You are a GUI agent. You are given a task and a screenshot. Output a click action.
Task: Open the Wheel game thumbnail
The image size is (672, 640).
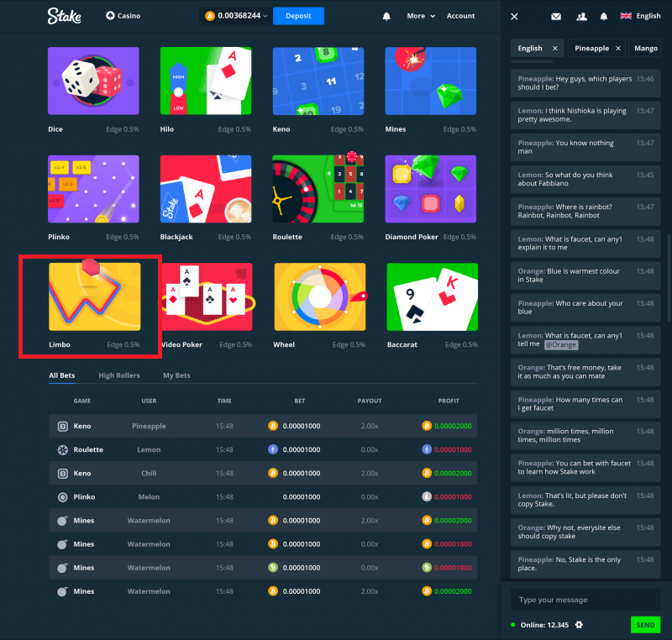pos(320,296)
